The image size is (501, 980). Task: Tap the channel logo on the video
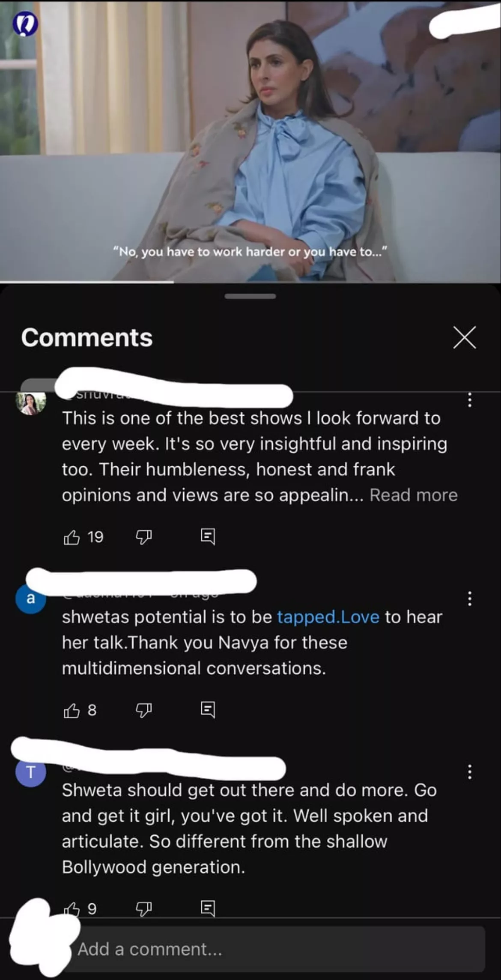coord(25,25)
